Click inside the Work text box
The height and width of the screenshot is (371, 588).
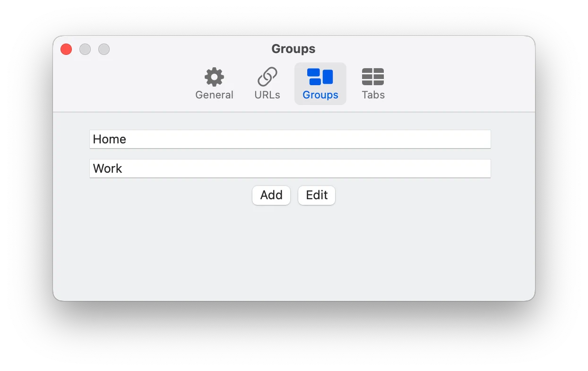pyautogui.click(x=290, y=168)
